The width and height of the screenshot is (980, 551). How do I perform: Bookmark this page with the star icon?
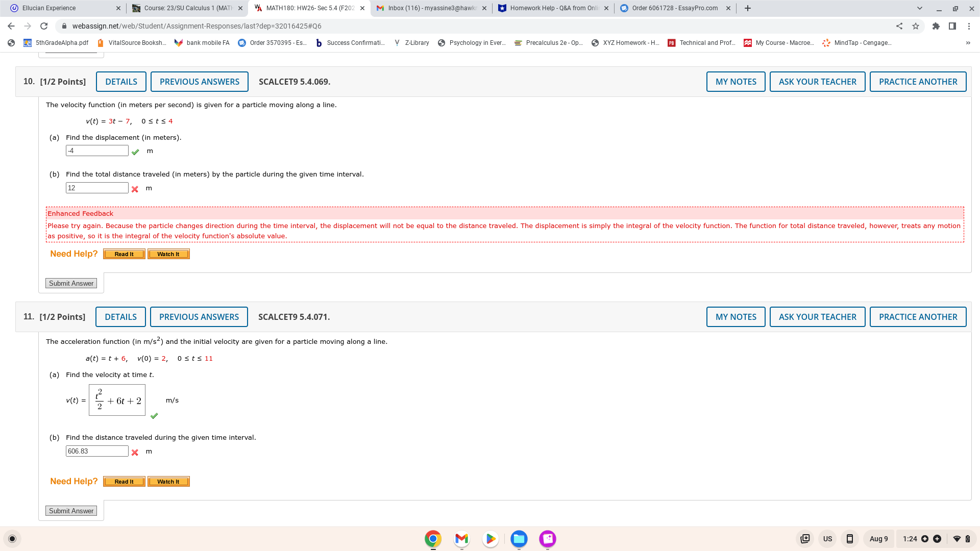tap(916, 26)
